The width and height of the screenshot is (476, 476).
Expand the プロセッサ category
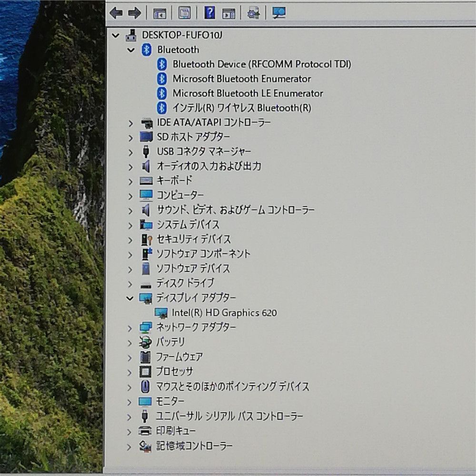(x=130, y=372)
